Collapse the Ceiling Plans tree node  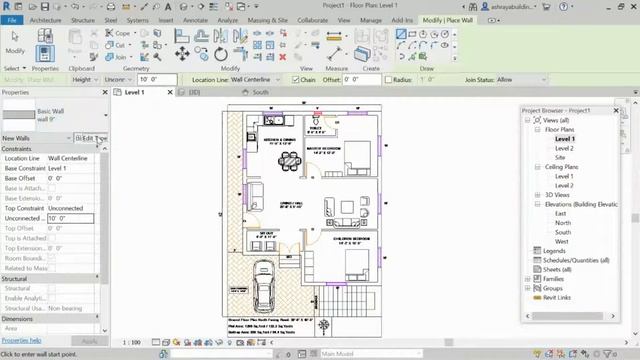538,167
